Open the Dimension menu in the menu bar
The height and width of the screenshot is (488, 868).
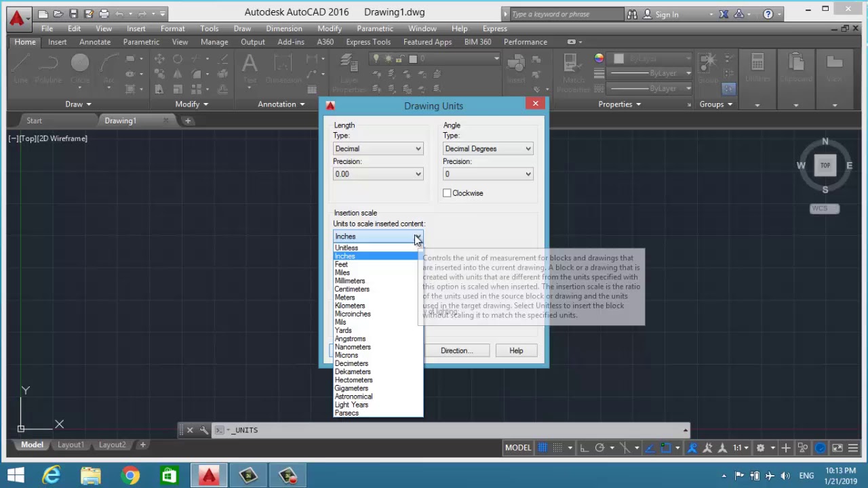click(284, 28)
